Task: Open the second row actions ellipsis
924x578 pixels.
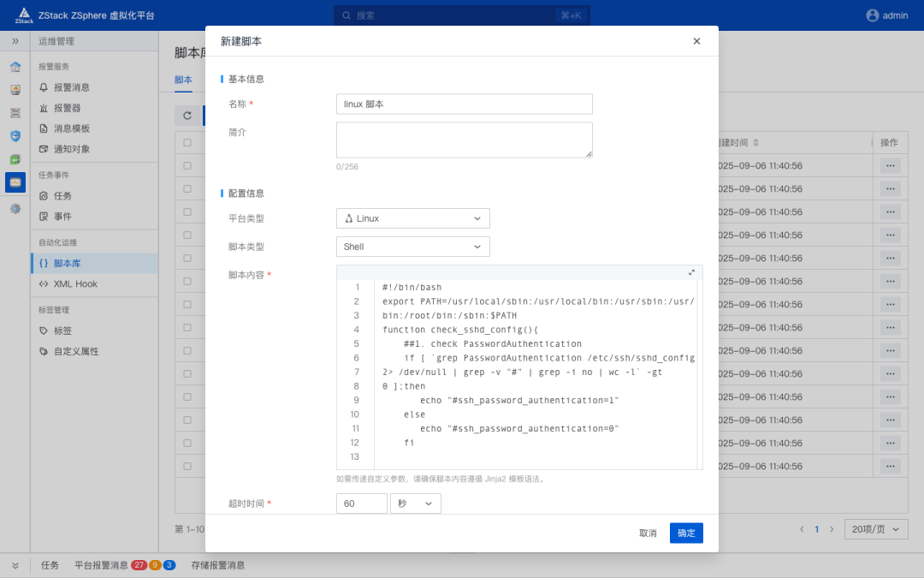Action: [891, 188]
